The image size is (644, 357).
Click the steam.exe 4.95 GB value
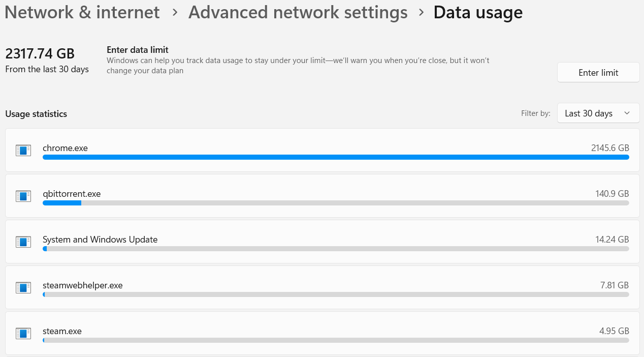coord(614,331)
